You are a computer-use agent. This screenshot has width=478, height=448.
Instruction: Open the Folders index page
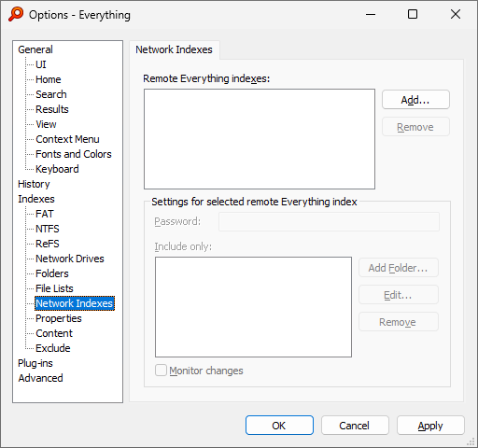point(52,273)
